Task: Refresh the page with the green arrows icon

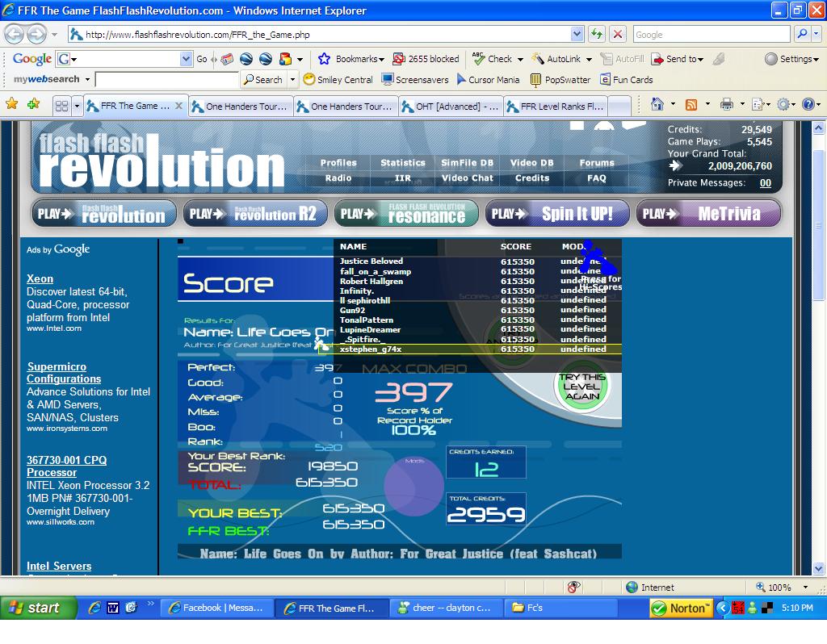Action: pos(597,35)
